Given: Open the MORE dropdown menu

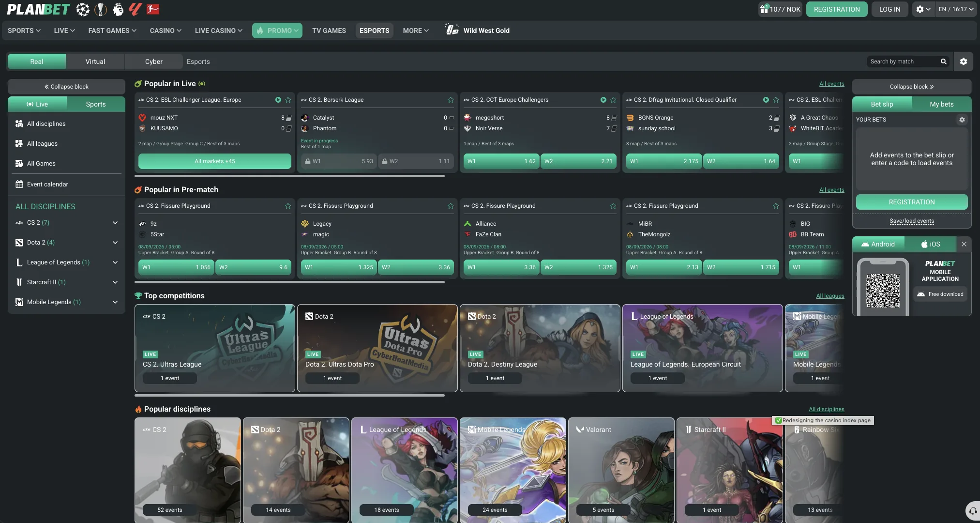Looking at the screenshot, I should (416, 31).
